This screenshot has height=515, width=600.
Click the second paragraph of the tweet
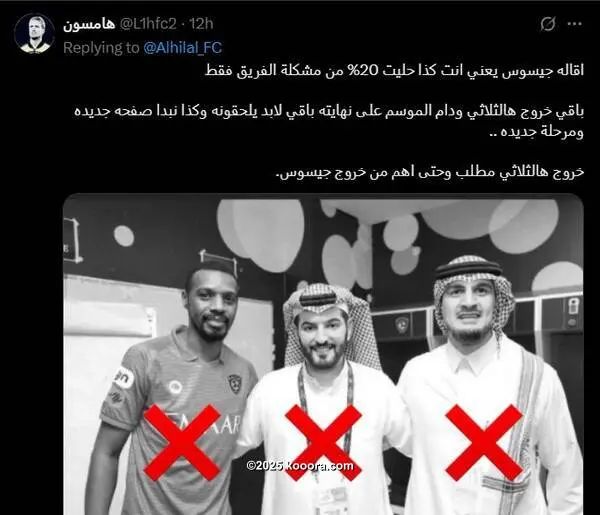329,121
